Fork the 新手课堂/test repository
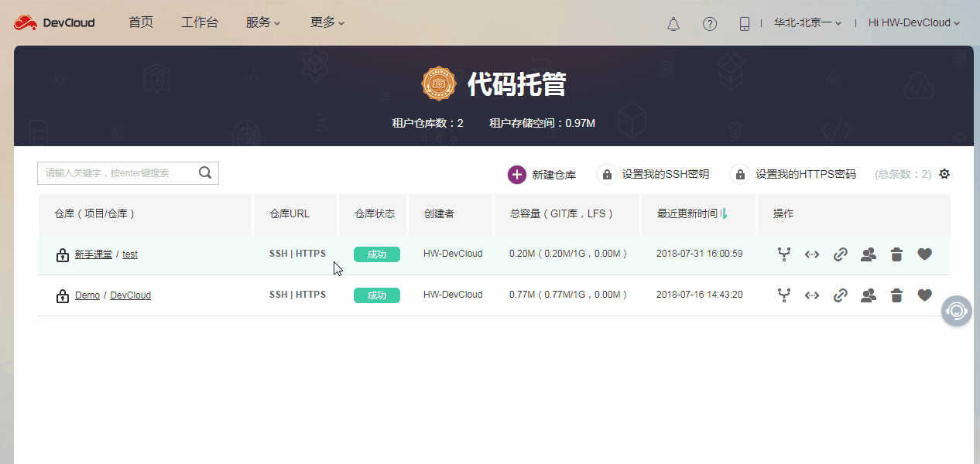This screenshot has width=980, height=464. tap(784, 254)
